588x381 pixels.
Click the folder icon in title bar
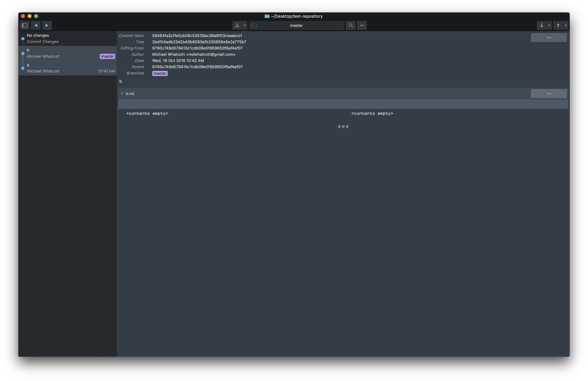pyautogui.click(x=267, y=16)
